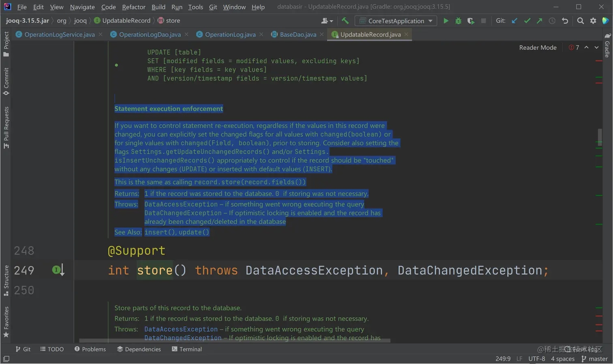Roll back changes with the undo arrow

tap(565, 21)
